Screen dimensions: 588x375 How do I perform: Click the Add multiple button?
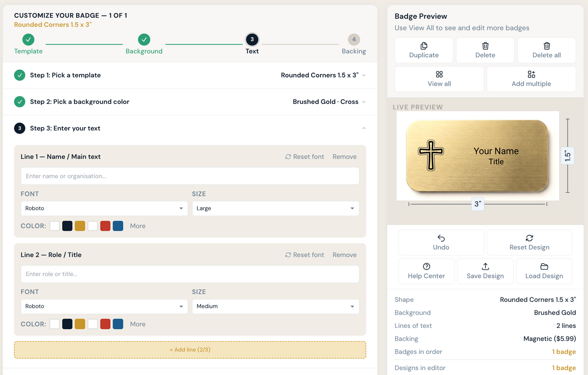click(x=531, y=79)
